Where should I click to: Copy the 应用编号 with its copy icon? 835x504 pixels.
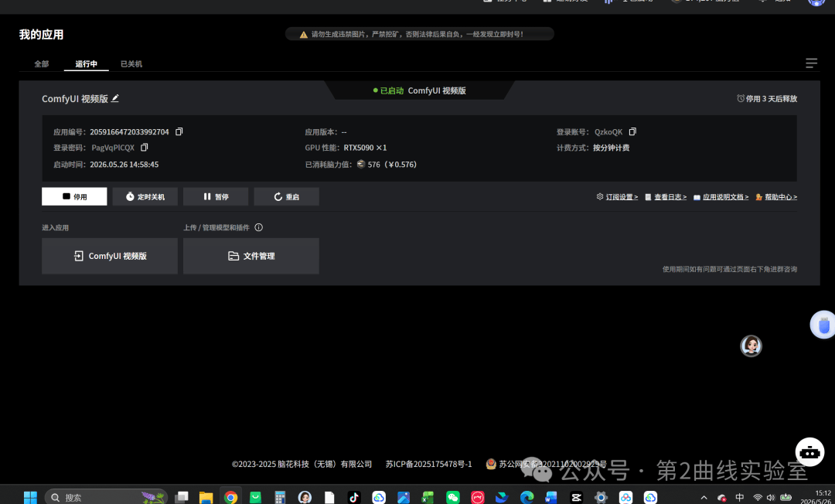179,131
